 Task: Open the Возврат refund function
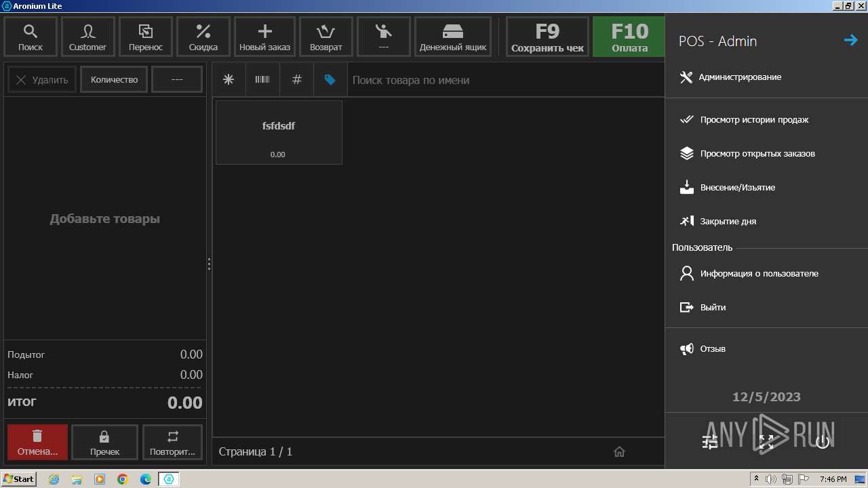pyautogui.click(x=326, y=37)
